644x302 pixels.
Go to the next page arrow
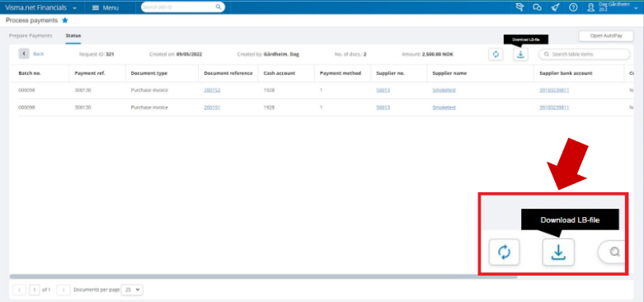pos(63,290)
